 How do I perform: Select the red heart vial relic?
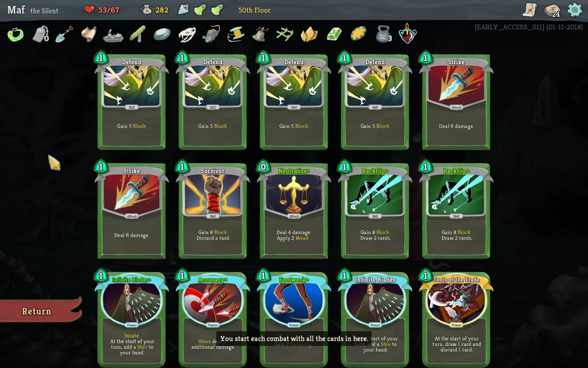pos(408,34)
